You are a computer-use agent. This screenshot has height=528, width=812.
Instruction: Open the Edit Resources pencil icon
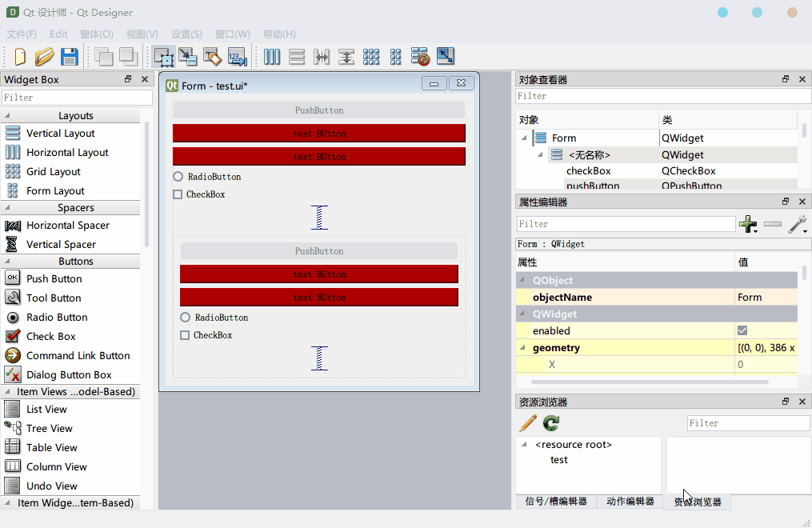point(527,423)
